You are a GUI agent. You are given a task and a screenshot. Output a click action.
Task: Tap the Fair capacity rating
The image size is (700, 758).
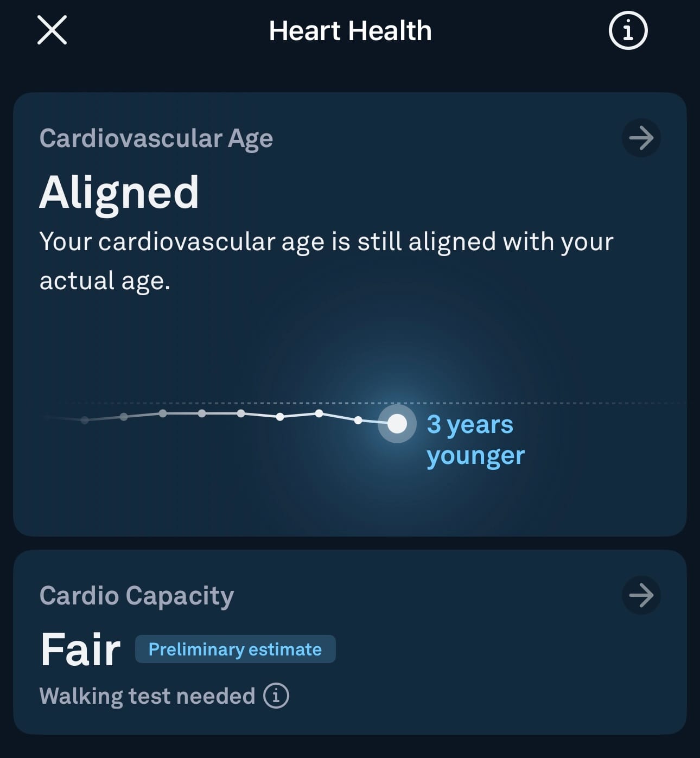[x=80, y=649]
